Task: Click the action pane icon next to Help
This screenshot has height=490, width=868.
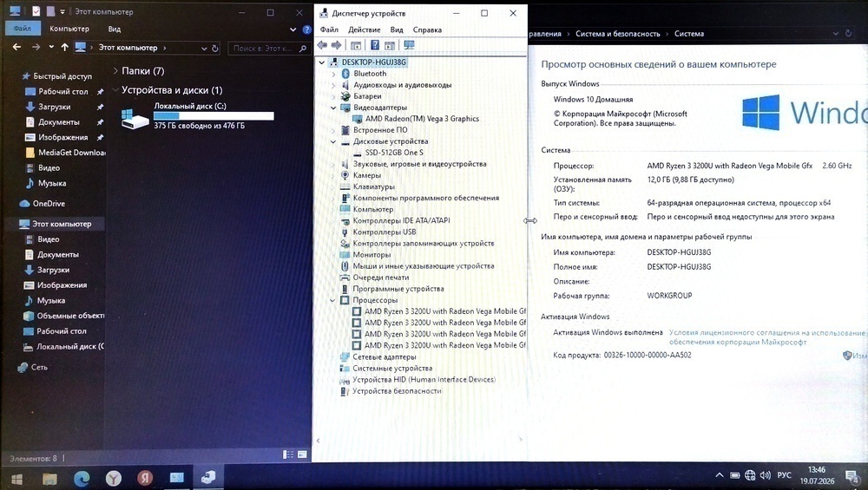Action: 390,45
